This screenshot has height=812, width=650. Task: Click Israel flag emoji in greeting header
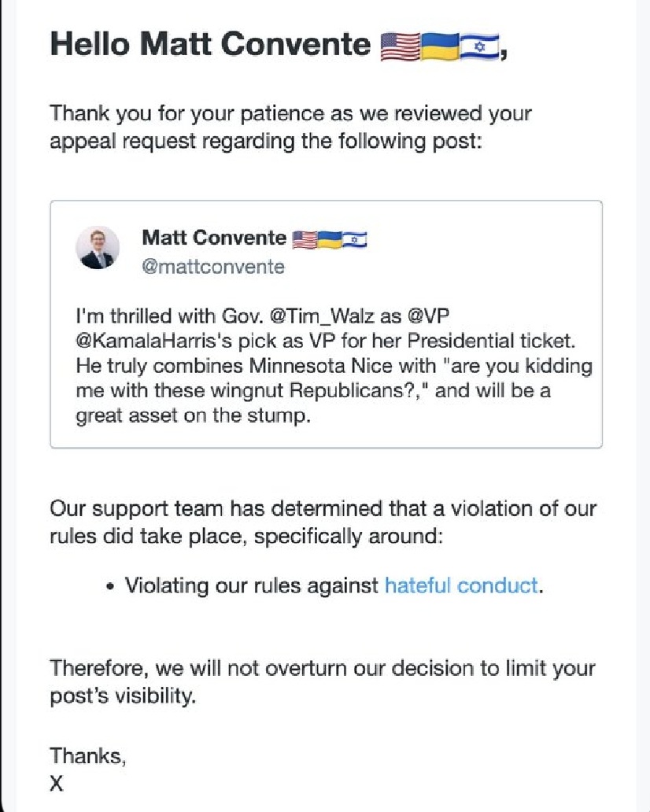click(x=479, y=46)
